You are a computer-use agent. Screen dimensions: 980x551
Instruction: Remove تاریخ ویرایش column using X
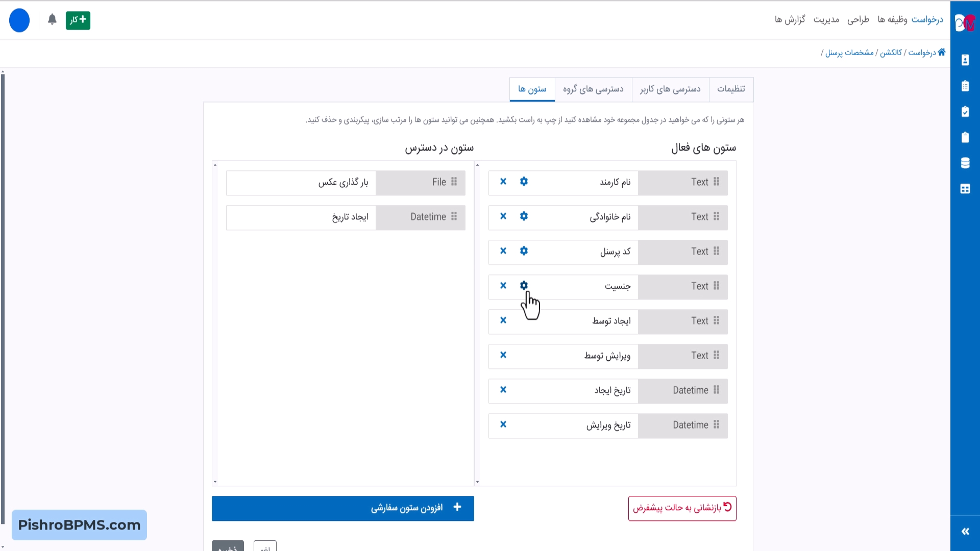pyautogui.click(x=503, y=424)
